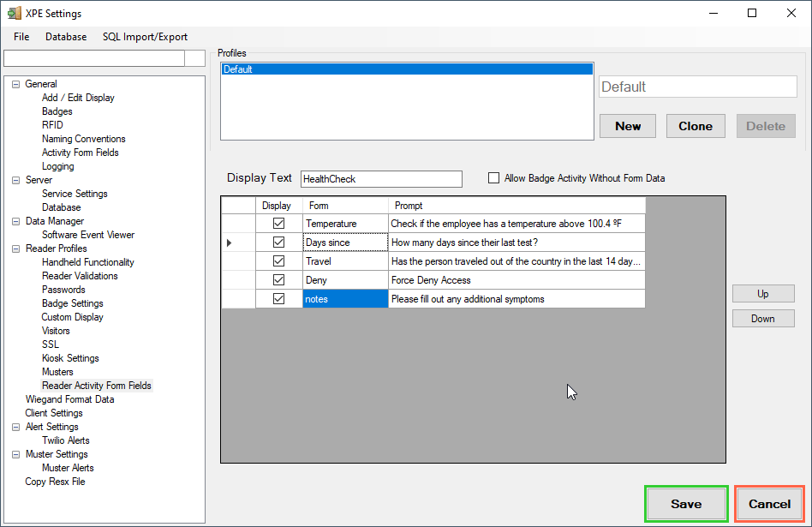Image resolution: width=812 pixels, height=527 pixels.
Task: Select the Force Deny Access prompt cell
Action: tap(516, 280)
